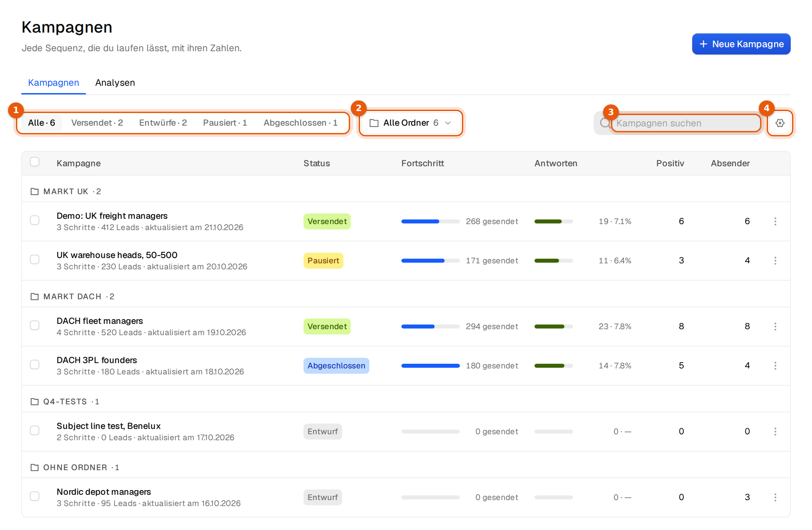Click the Antworten column header
812x530 pixels.
coord(555,163)
